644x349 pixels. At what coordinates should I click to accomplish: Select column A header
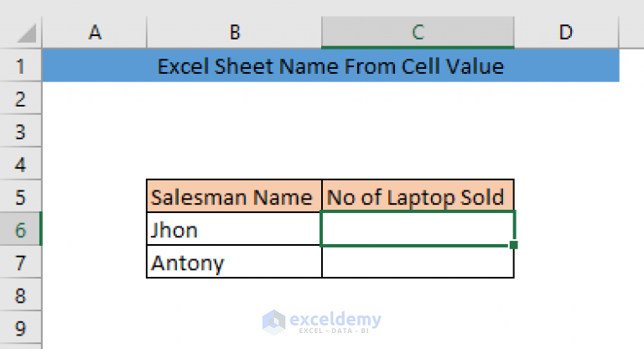click(x=95, y=33)
